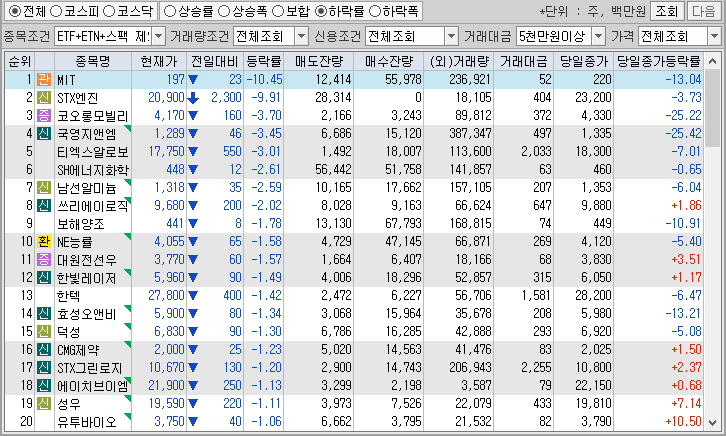This screenshot has width=726, height=436.
Task: Click the purple 증 badge beside 코오롱모빌리
Action: click(x=44, y=116)
